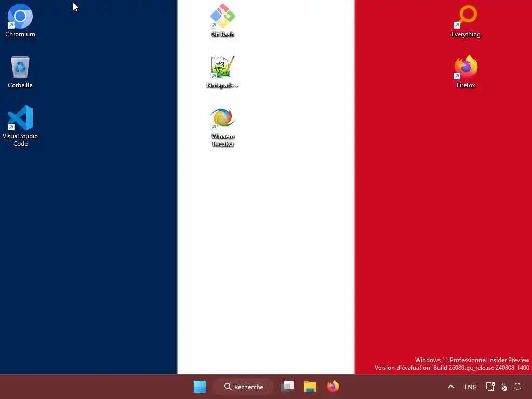Launch Firefox from the taskbar
Screen dimensions: 532x399
[x=333, y=387]
